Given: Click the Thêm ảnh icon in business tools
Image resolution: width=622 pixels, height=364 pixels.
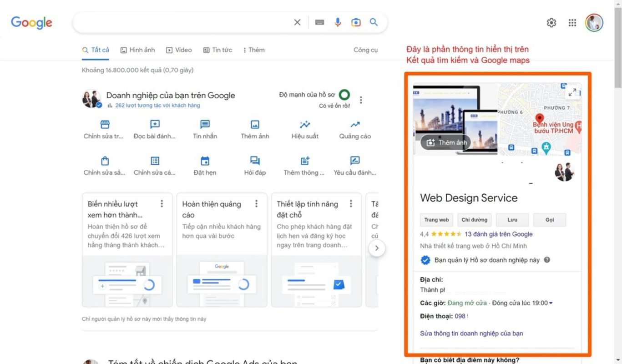Looking at the screenshot, I should click(x=255, y=125).
